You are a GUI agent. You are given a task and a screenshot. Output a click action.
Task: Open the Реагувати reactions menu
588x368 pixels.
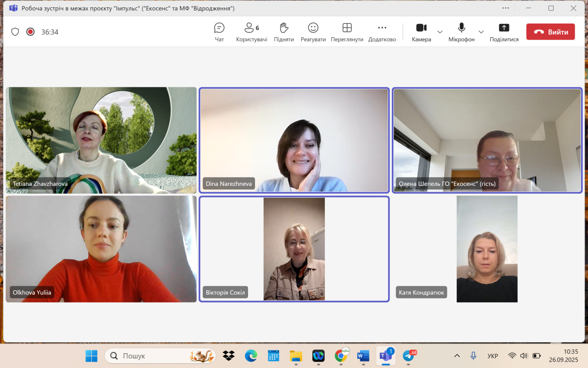[x=313, y=32]
